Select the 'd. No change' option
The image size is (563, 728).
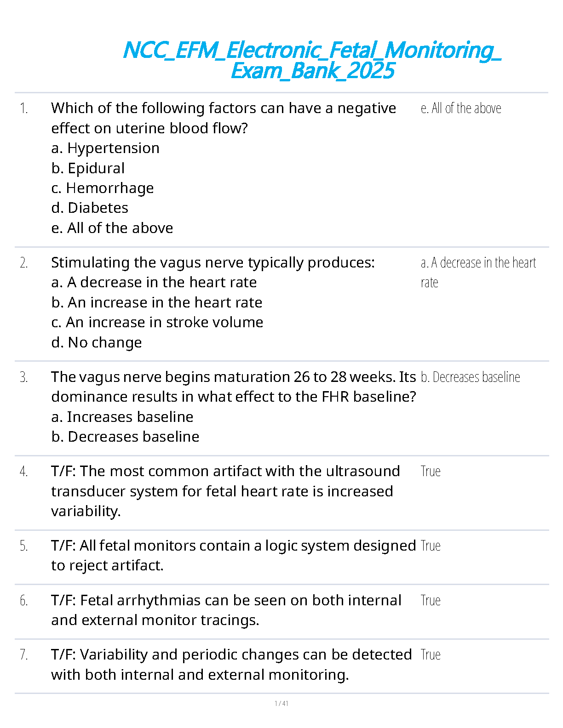97,342
